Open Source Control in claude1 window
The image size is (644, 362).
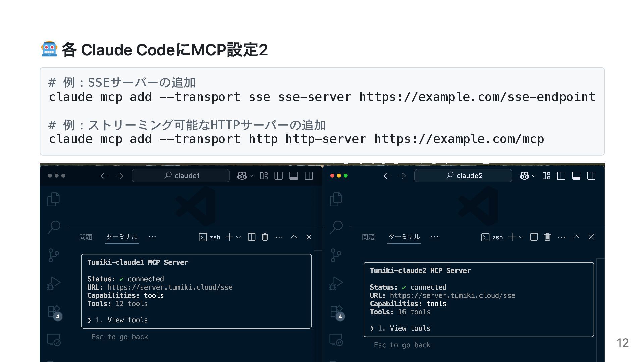point(53,255)
